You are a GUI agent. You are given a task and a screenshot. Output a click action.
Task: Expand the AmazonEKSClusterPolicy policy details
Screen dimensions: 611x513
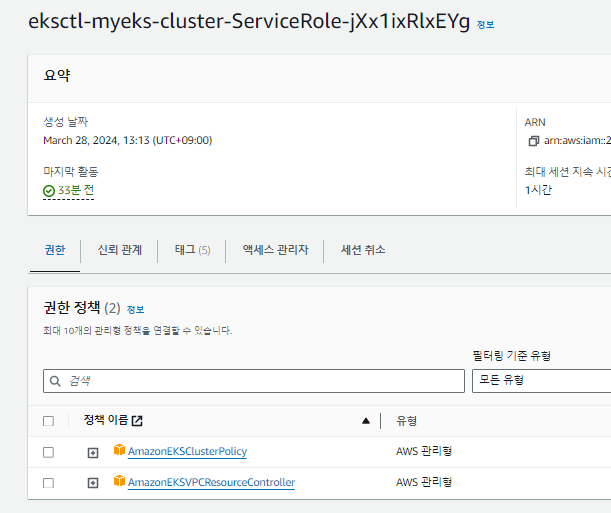pos(93,452)
